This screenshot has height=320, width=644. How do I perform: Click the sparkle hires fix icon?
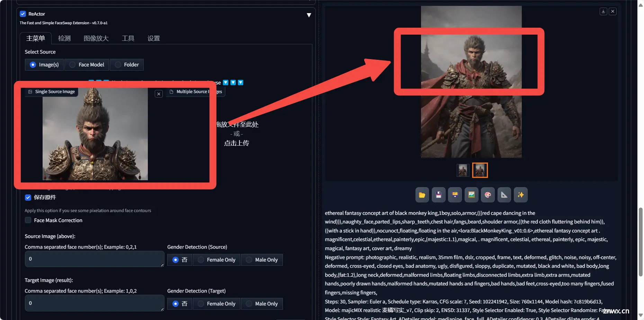click(521, 195)
